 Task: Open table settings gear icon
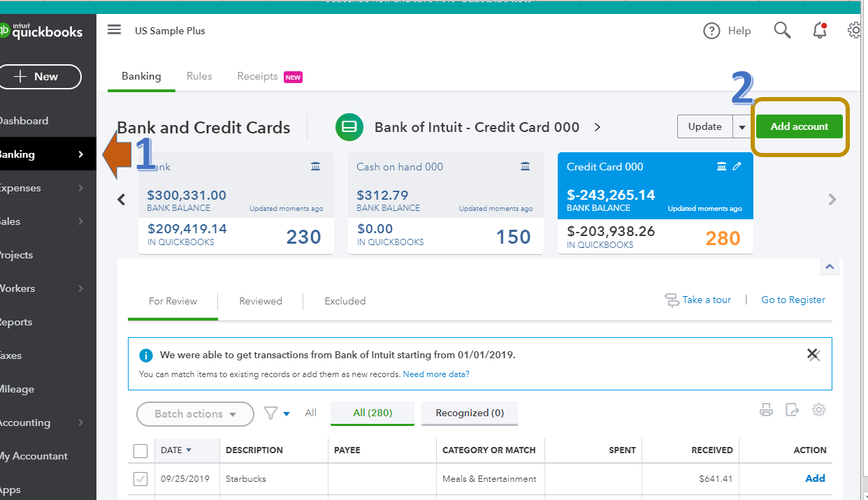pos(818,410)
